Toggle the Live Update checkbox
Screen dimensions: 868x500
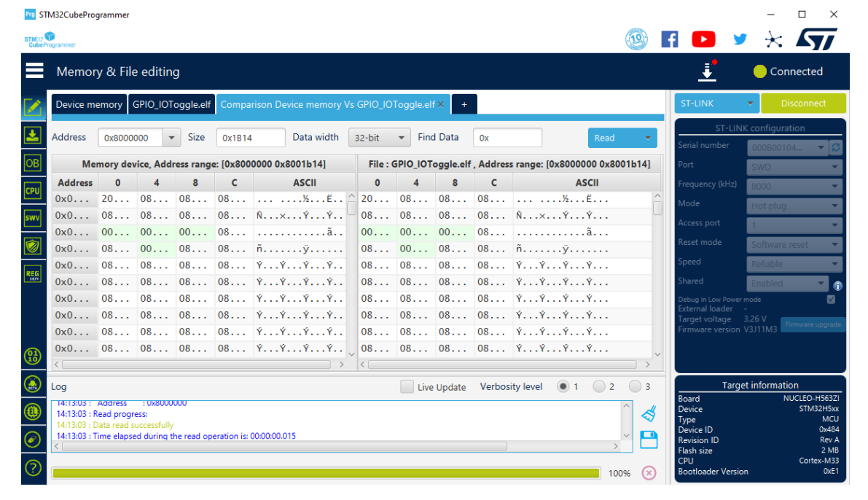click(x=407, y=386)
